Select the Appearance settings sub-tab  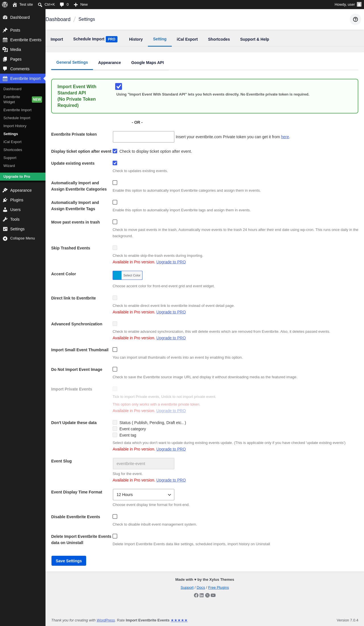click(109, 63)
